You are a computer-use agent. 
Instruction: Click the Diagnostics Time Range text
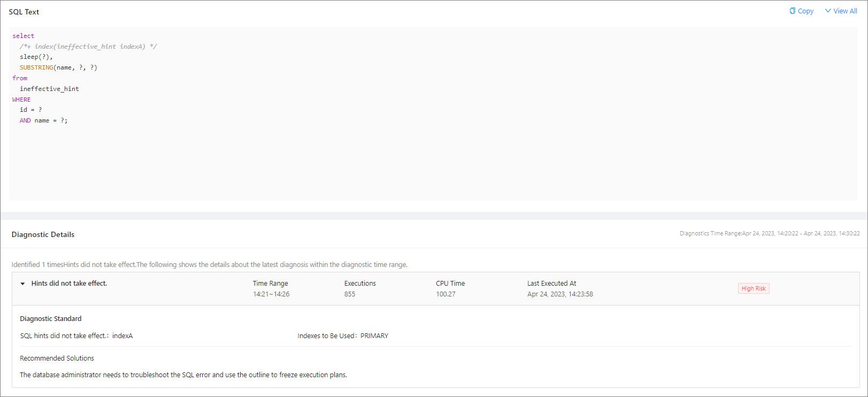(769, 233)
